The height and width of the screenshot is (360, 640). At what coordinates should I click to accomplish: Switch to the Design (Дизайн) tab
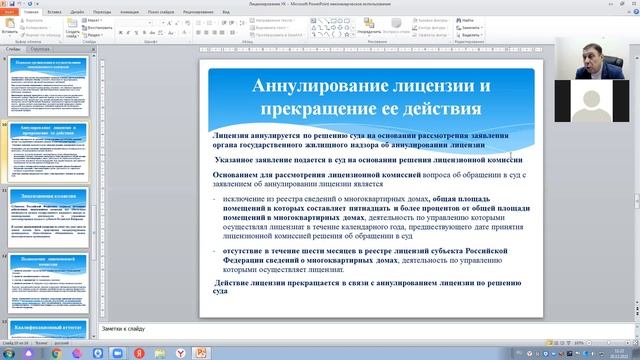pyautogui.click(x=77, y=12)
